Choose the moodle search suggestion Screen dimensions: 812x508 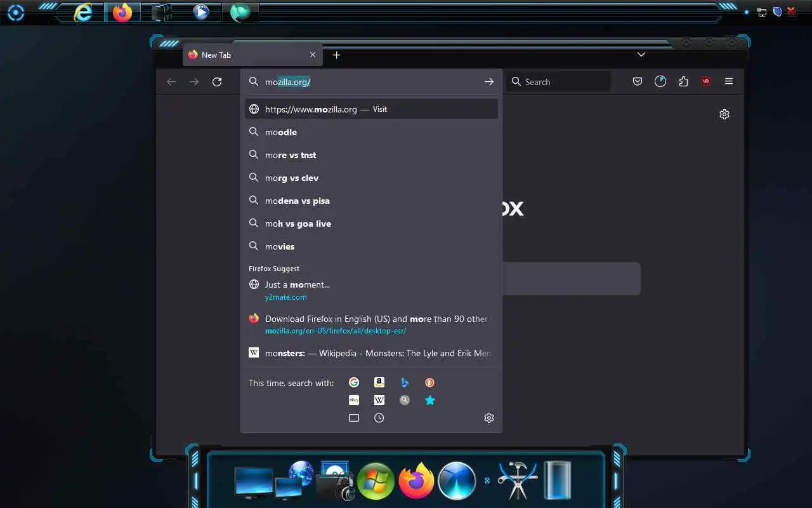coord(371,132)
